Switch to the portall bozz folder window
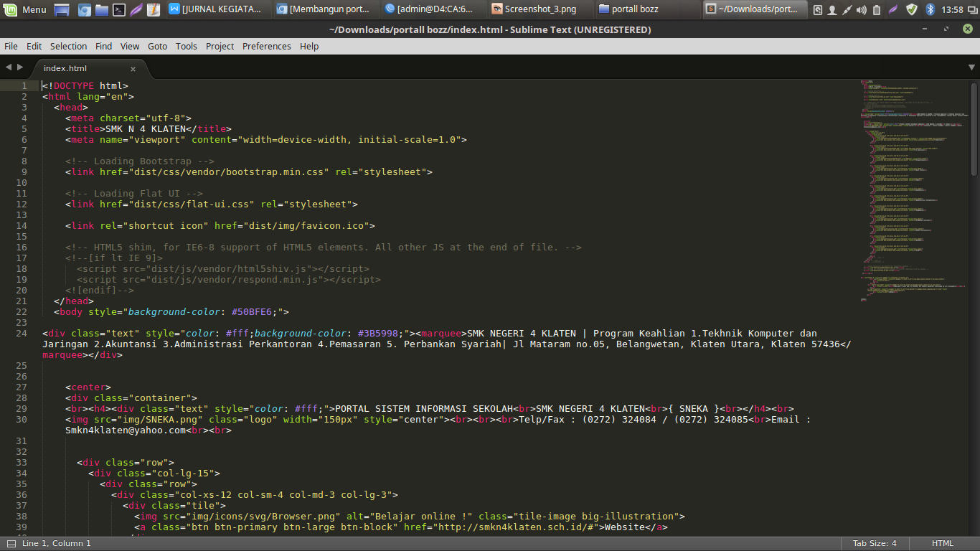 [x=650, y=9]
